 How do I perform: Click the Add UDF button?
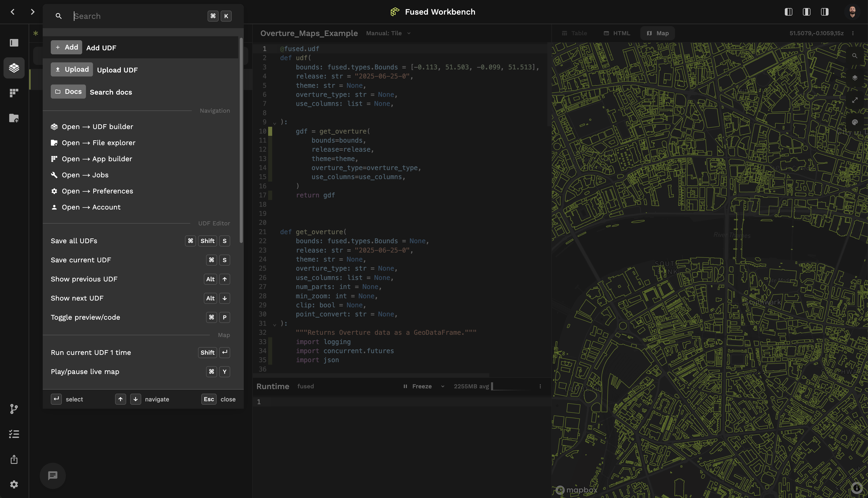pos(66,47)
